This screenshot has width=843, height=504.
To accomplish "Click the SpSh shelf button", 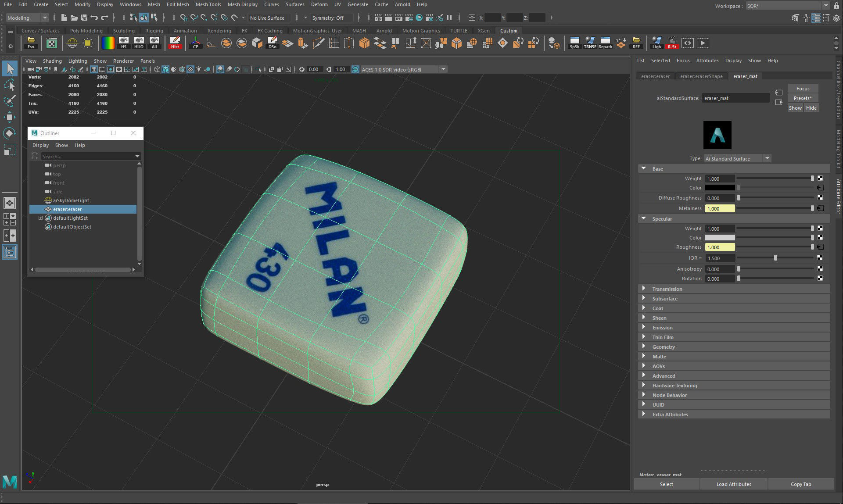I will coord(574,43).
